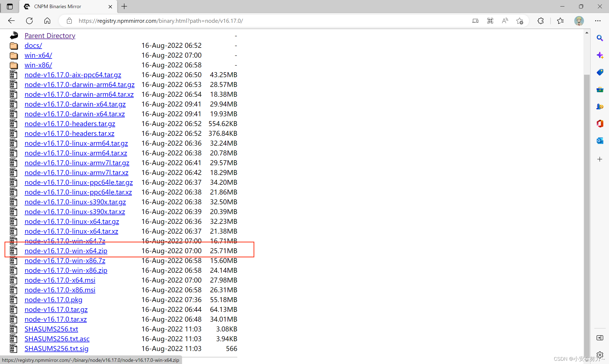Download node-v16.17.0.pkg
The width and height of the screenshot is (609, 364).
[53, 300]
